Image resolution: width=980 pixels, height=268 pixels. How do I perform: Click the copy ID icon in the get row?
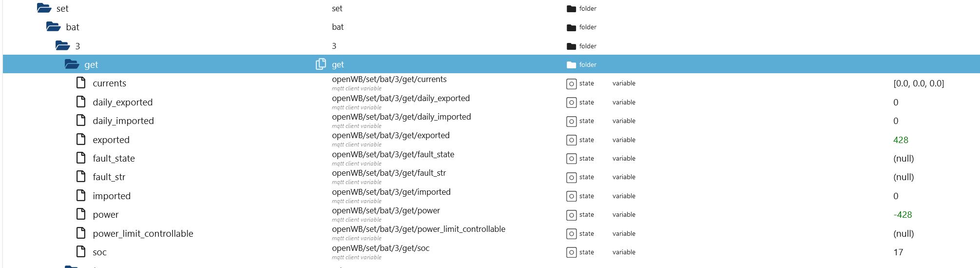[321, 64]
